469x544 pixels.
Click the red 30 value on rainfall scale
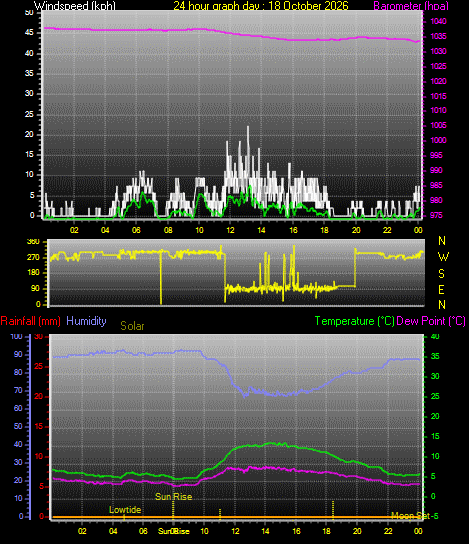coord(39,337)
